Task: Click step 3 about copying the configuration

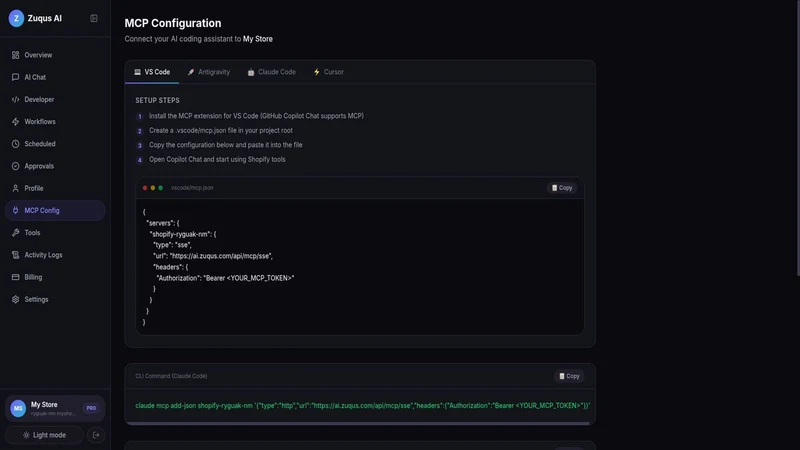Action: point(226,145)
